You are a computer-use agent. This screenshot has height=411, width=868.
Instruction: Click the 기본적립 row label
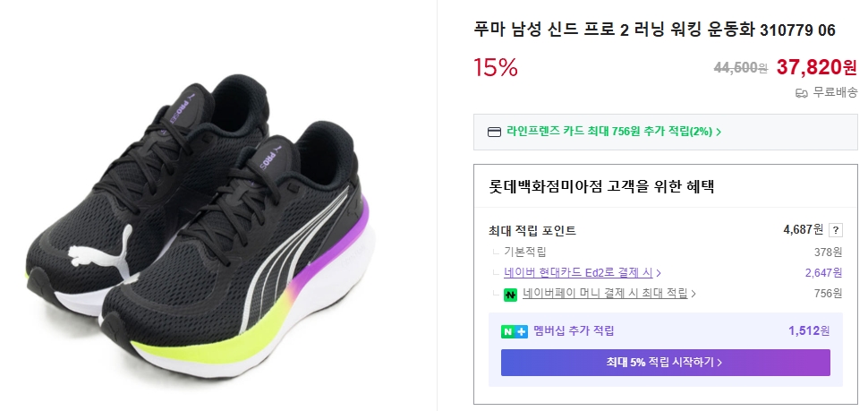click(525, 252)
